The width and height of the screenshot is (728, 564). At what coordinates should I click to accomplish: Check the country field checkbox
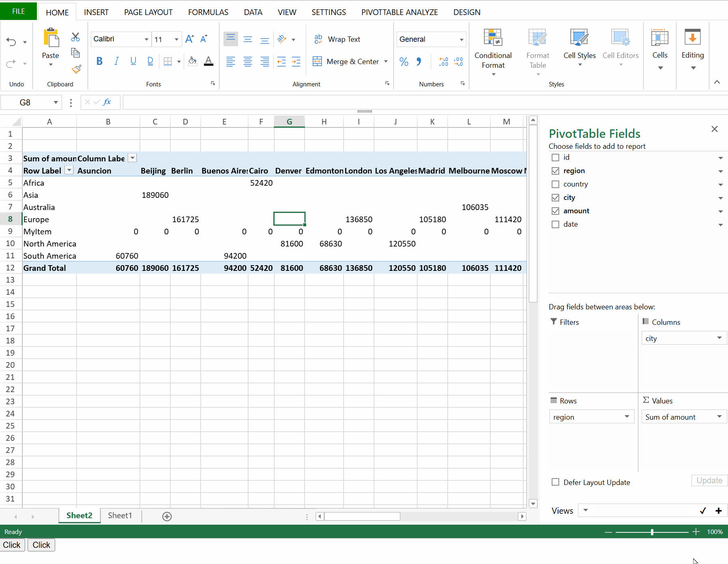pos(555,184)
